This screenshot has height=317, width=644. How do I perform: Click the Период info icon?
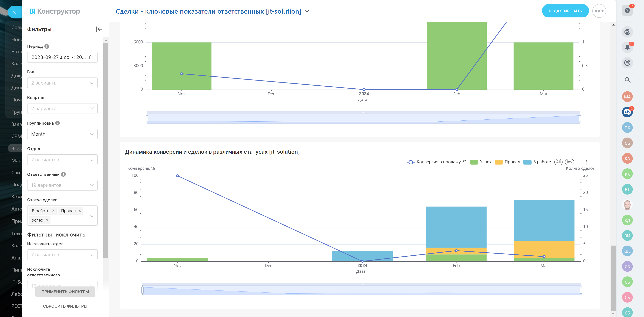pos(47,46)
